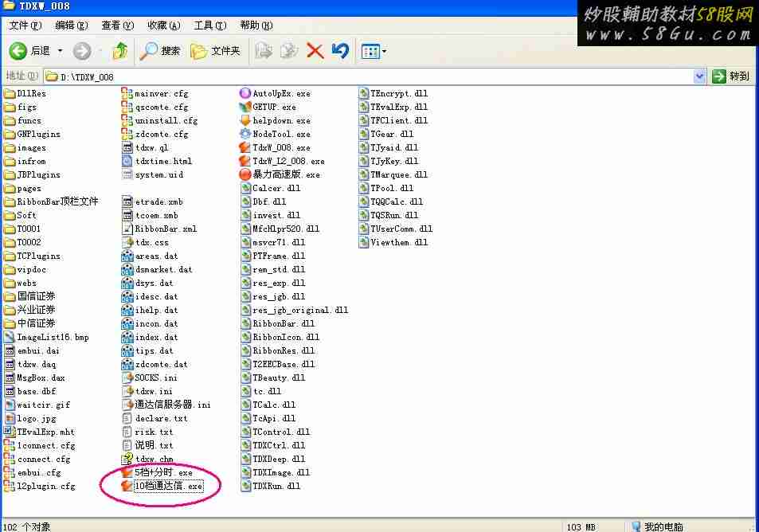Select the RibbonBar.xml file
Screen dimensions: 759x532
tap(159, 229)
